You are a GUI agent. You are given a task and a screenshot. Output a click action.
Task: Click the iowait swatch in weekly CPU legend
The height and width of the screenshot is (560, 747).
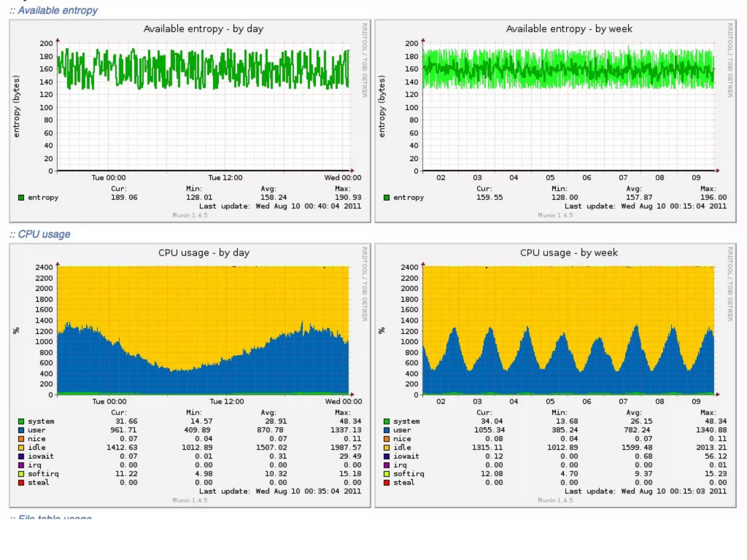[387, 456]
